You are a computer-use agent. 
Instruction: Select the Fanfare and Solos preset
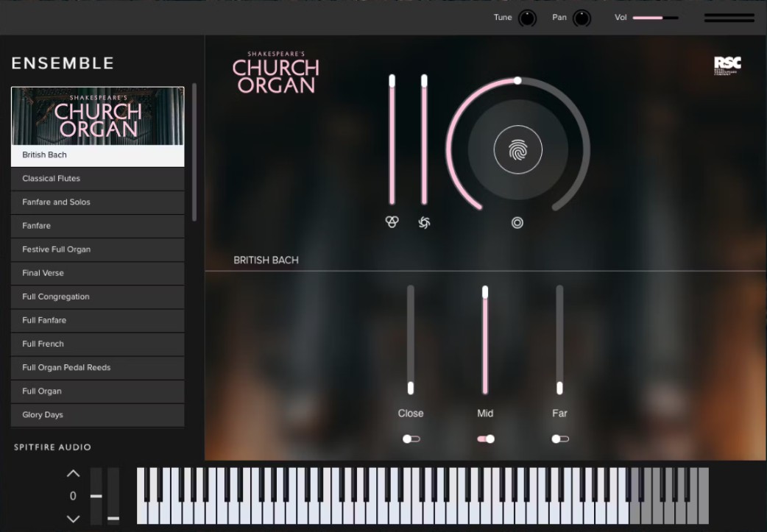coord(98,202)
